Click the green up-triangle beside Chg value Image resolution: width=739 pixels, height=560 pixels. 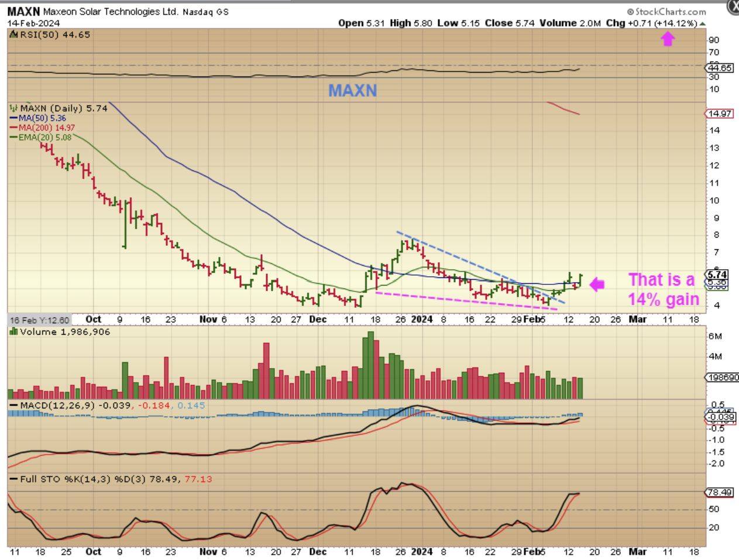click(702, 24)
